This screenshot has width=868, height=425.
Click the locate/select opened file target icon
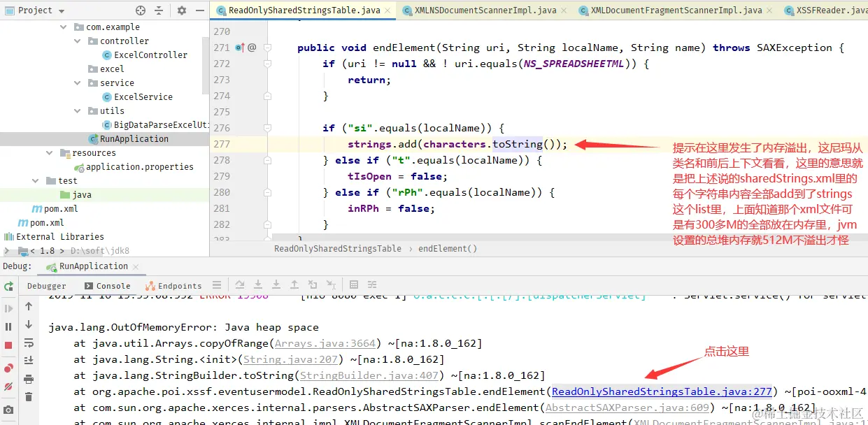141,10
